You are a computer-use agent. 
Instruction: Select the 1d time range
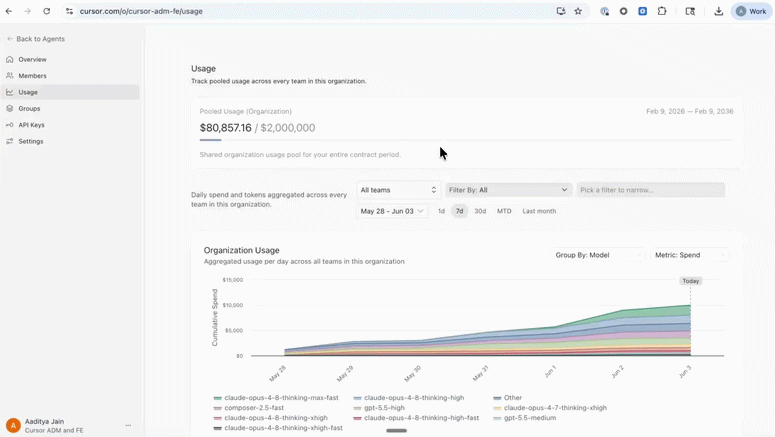click(441, 211)
